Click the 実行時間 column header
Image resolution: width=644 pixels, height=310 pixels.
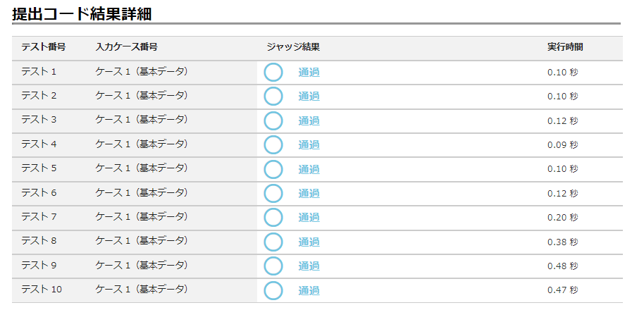tap(565, 47)
